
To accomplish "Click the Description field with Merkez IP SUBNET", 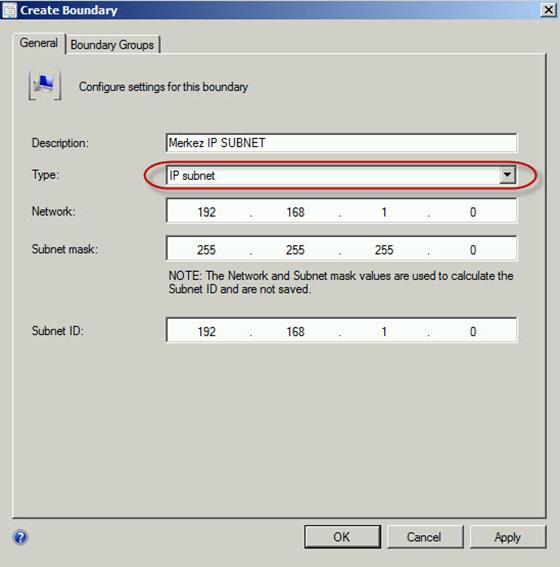I will coord(341,143).
